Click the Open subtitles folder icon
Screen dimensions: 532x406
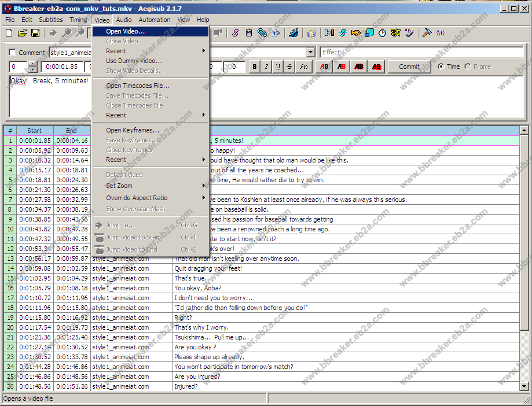pyautogui.click(x=22, y=34)
